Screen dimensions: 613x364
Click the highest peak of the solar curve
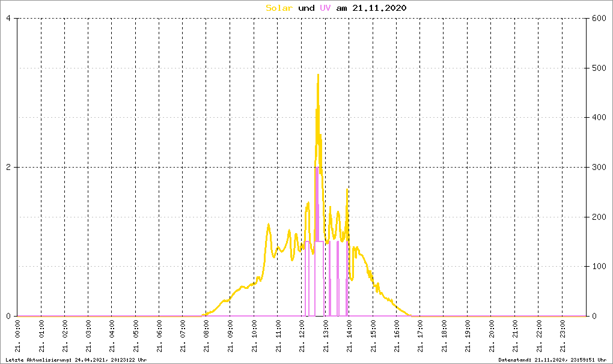coord(318,75)
